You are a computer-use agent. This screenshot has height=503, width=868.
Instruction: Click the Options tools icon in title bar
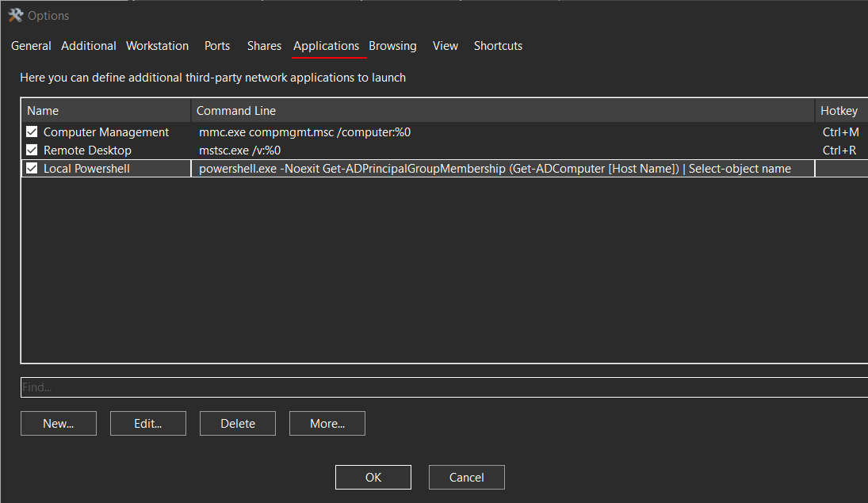pos(16,16)
